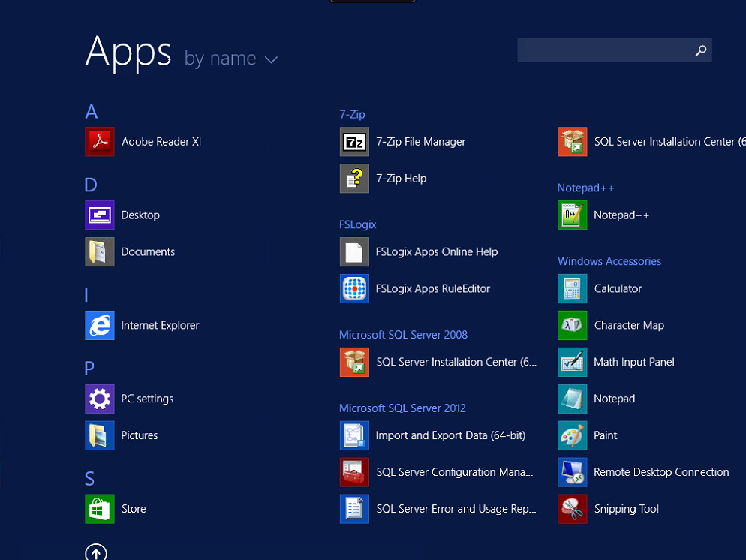Open SQL Server Installation Center above Notepad++ heading
Image resolution: width=746 pixels, height=560 pixels.
click(651, 142)
